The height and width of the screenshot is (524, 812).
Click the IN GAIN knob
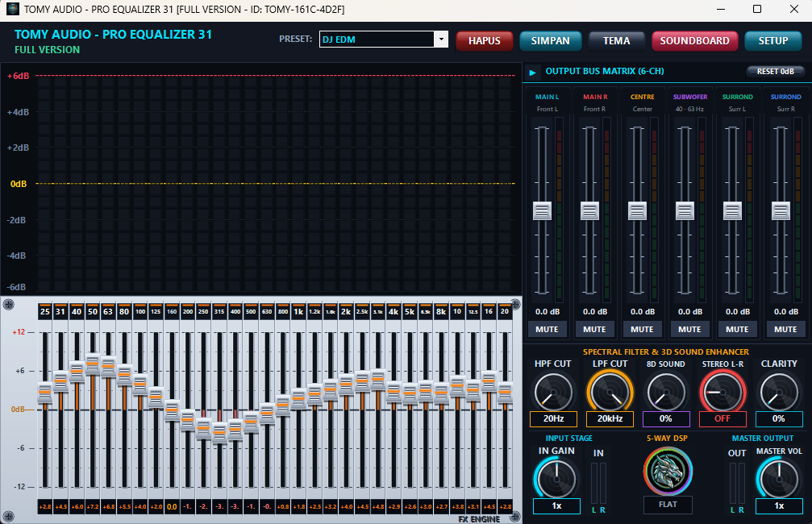[556, 478]
